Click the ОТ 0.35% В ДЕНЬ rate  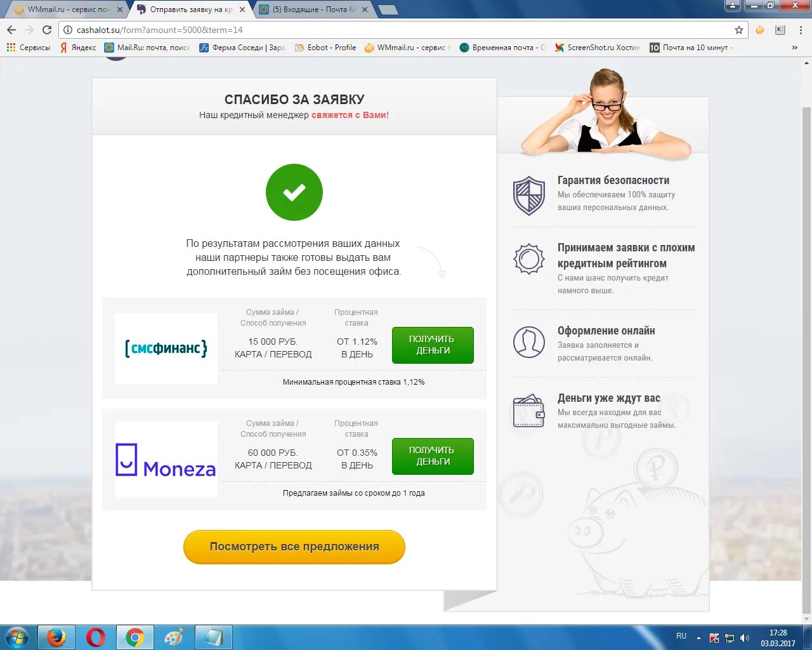click(357, 459)
